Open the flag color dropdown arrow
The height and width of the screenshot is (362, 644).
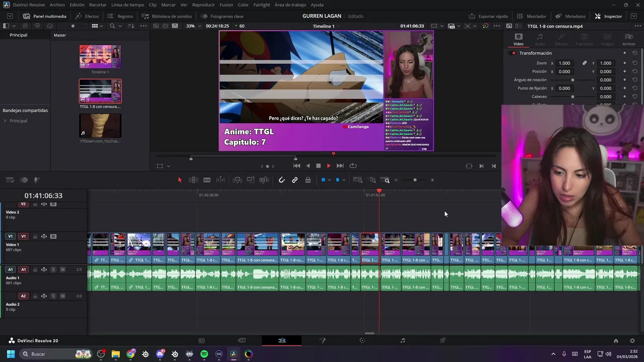pyautogui.click(x=330, y=180)
